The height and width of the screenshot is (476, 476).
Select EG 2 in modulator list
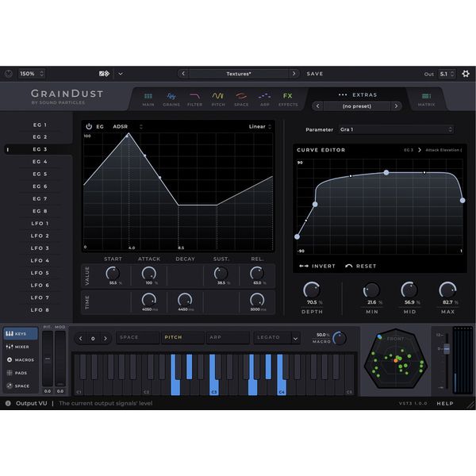coord(40,137)
